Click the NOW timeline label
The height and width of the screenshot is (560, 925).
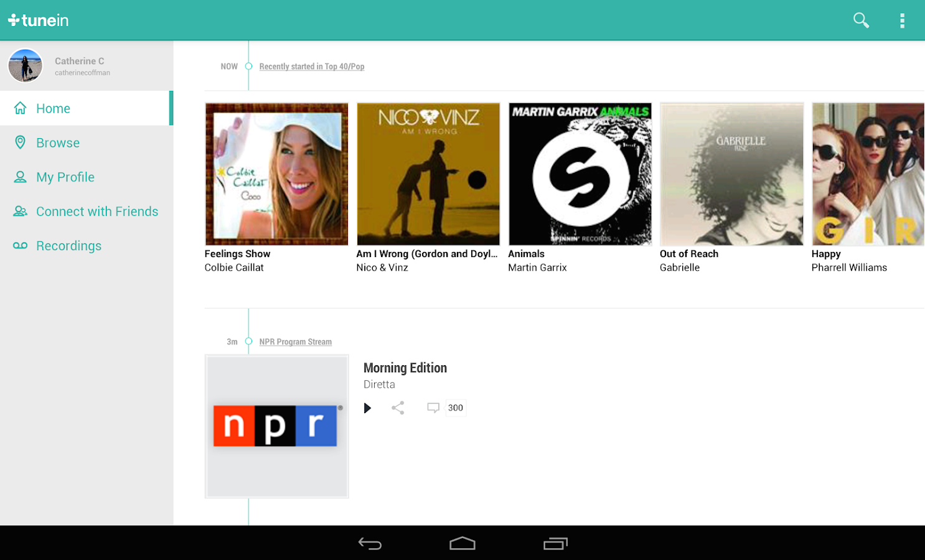pyautogui.click(x=229, y=67)
